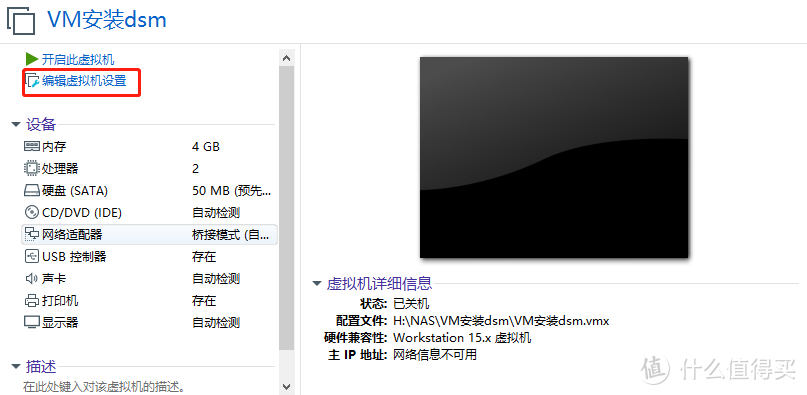Select the display (显示器) monitor icon
The width and height of the screenshot is (807, 395).
click(x=32, y=323)
